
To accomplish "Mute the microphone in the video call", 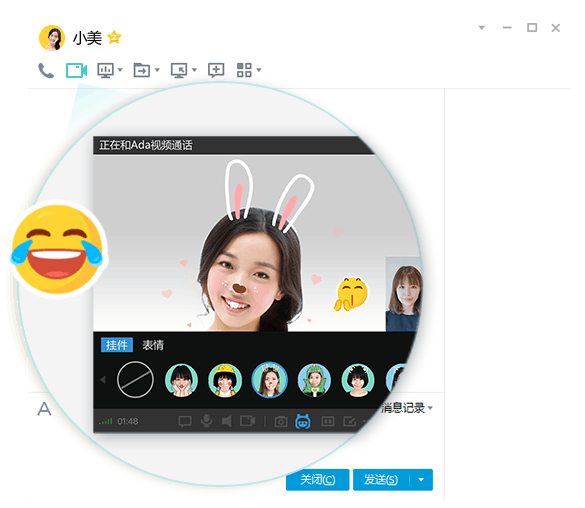I will 206,421.
